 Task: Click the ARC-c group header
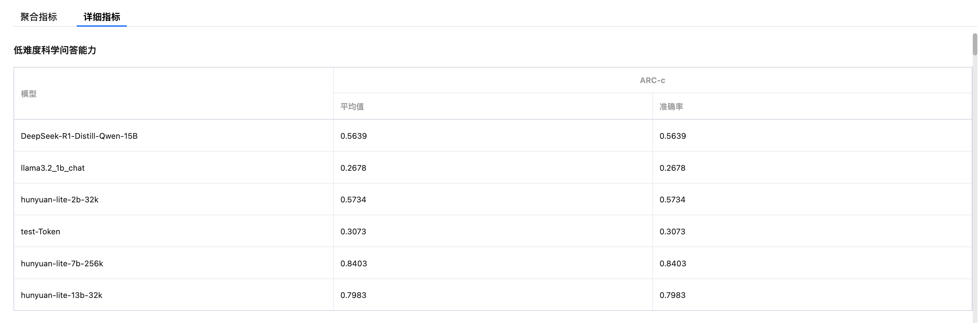click(652, 80)
